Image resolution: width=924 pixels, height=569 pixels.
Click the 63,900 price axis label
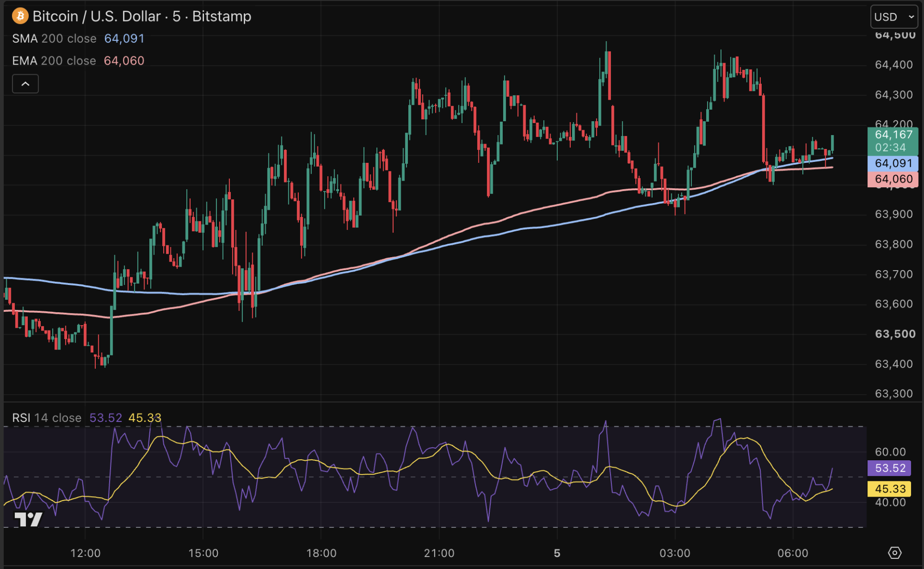pyautogui.click(x=894, y=214)
